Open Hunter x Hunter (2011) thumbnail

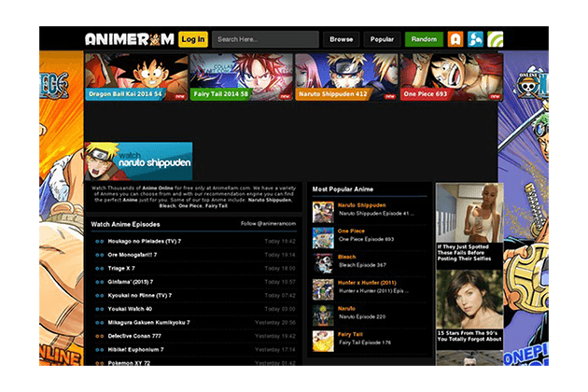coord(323,289)
